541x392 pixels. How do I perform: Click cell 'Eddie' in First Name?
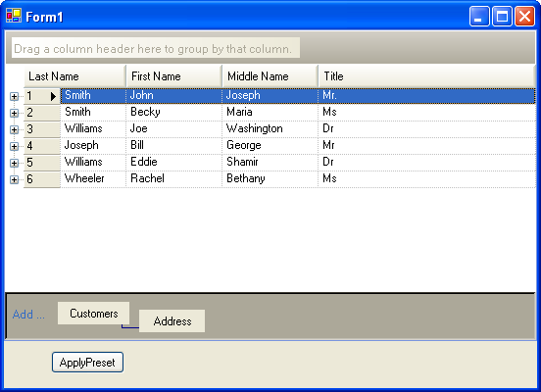[x=174, y=162]
